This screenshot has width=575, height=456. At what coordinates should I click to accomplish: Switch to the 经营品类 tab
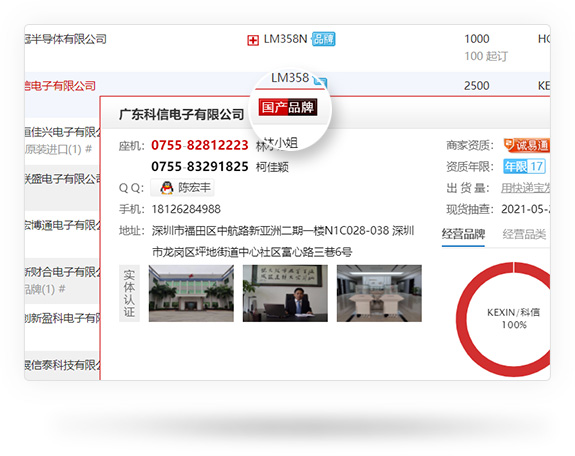coord(524,234)
